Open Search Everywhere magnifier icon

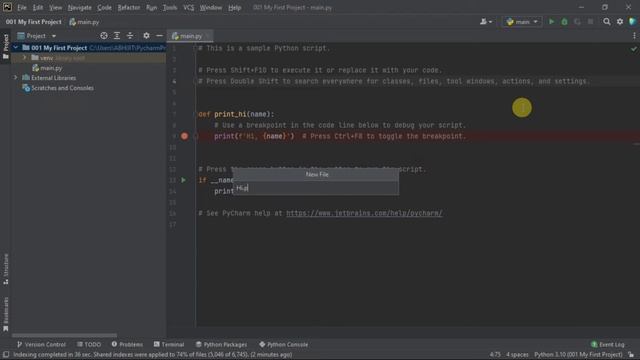(x=607, y=22)
